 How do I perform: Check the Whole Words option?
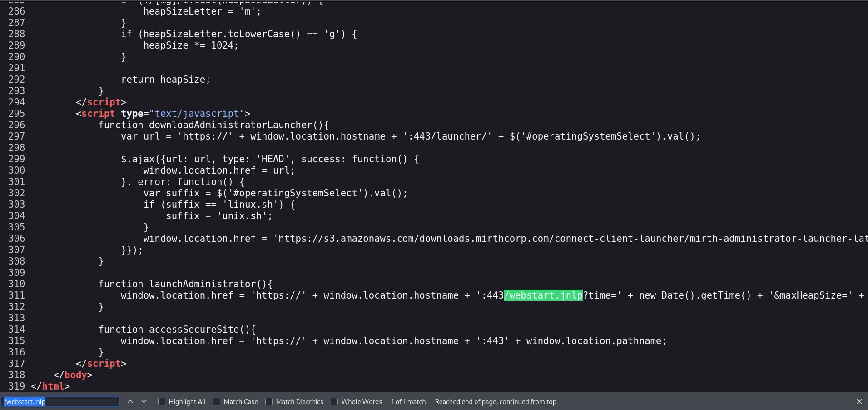pyautogui.click(x=334, y=401)
